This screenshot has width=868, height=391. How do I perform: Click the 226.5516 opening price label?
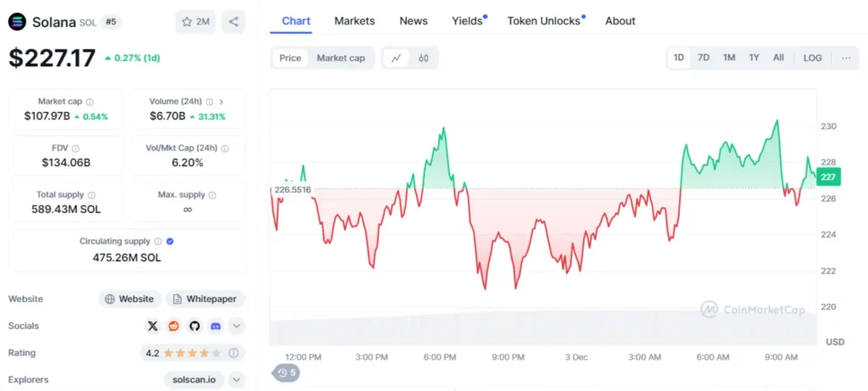pyautogui.click(x=292, y=189)
